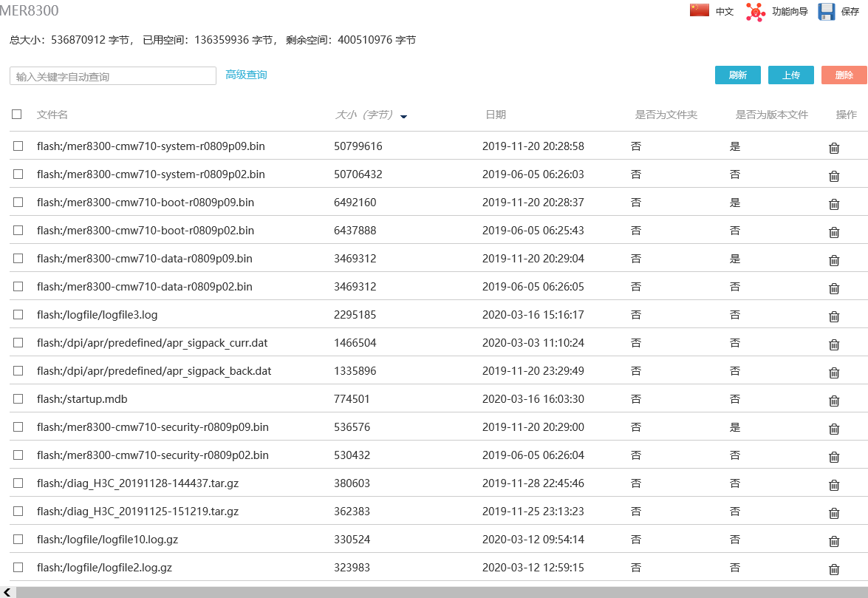Sort by 文件名 column header
The height and width of the screenshot is (598, 868).
[52, 115]
